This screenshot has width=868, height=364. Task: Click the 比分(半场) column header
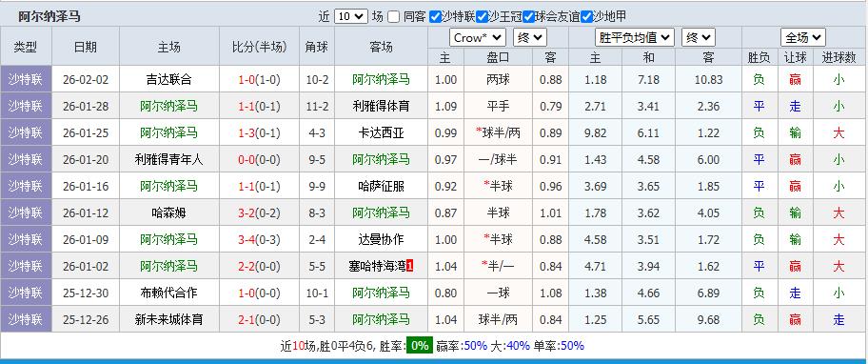tap(260, 47)
